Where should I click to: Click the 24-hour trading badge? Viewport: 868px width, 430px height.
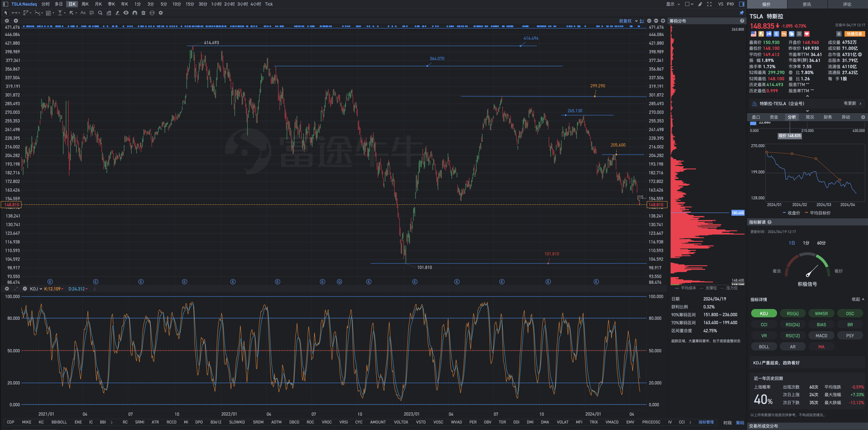[769, 34]
